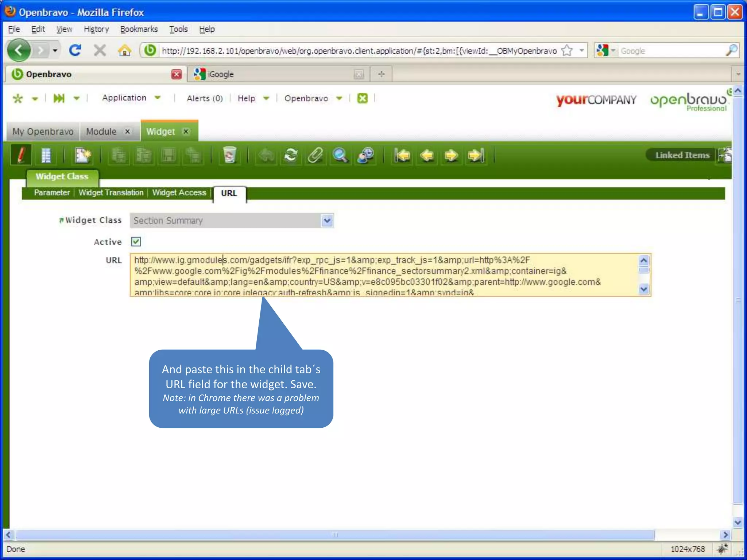Click the Linked Items button
Viewport: 747px width, 560px height.
(682, 155)
